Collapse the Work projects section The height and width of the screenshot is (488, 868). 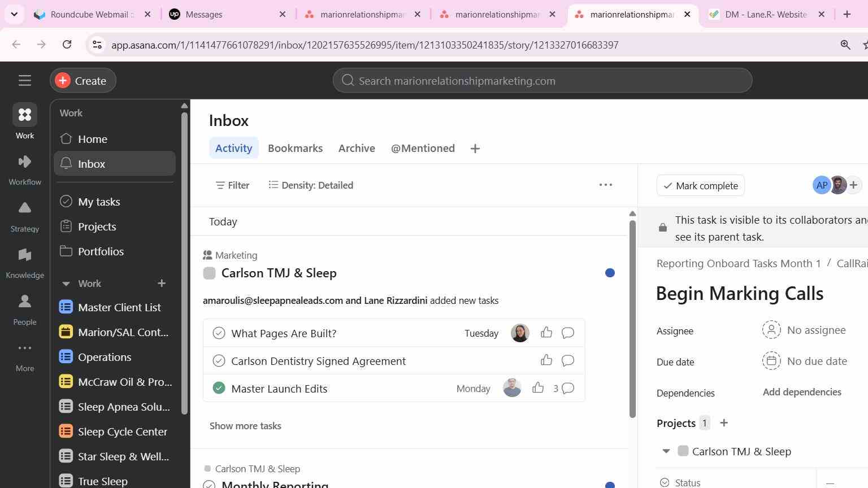(66, 284)
